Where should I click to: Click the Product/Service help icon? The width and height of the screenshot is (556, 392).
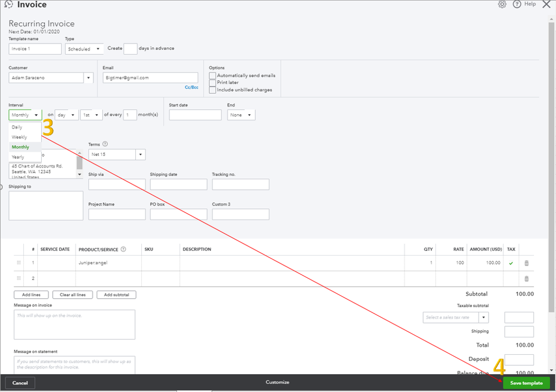coord(124,249)
